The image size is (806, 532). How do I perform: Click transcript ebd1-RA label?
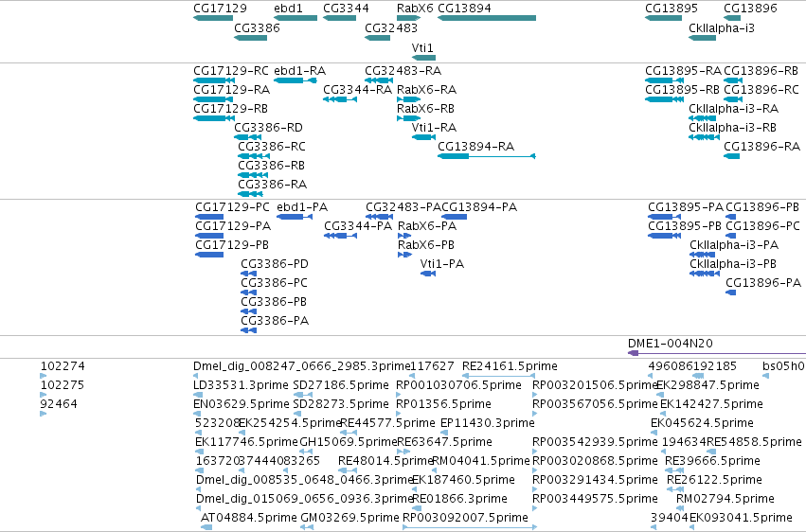click(299, 71)
